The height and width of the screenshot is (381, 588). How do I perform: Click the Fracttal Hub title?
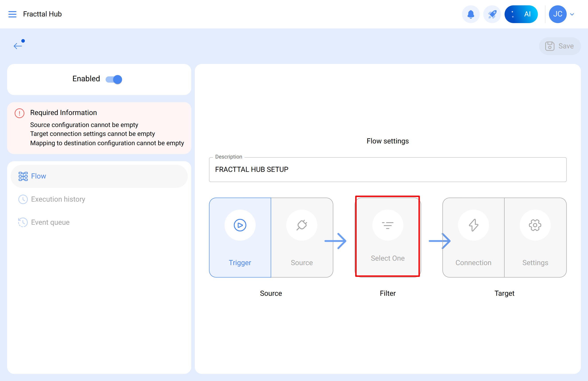pyautogui.click(x=42, y=14)
